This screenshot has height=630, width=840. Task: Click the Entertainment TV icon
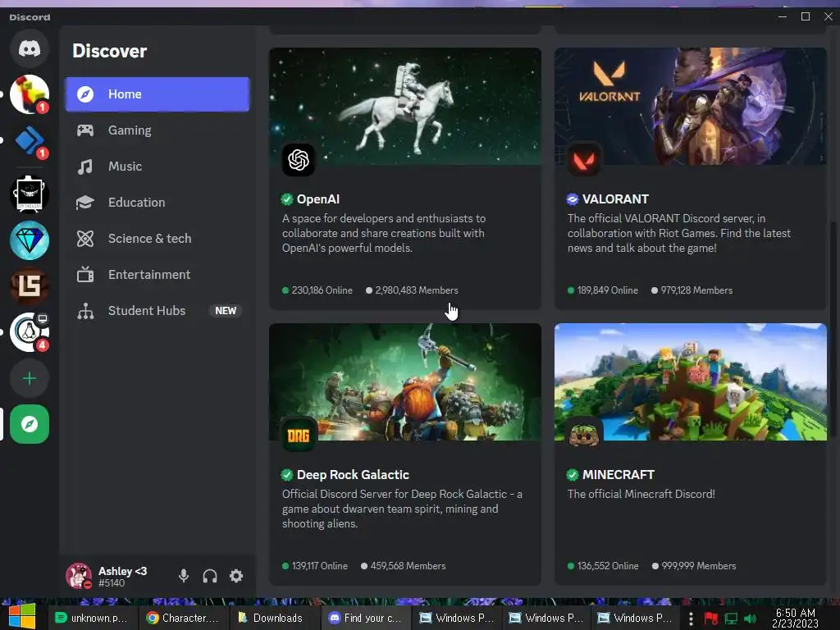85,274
